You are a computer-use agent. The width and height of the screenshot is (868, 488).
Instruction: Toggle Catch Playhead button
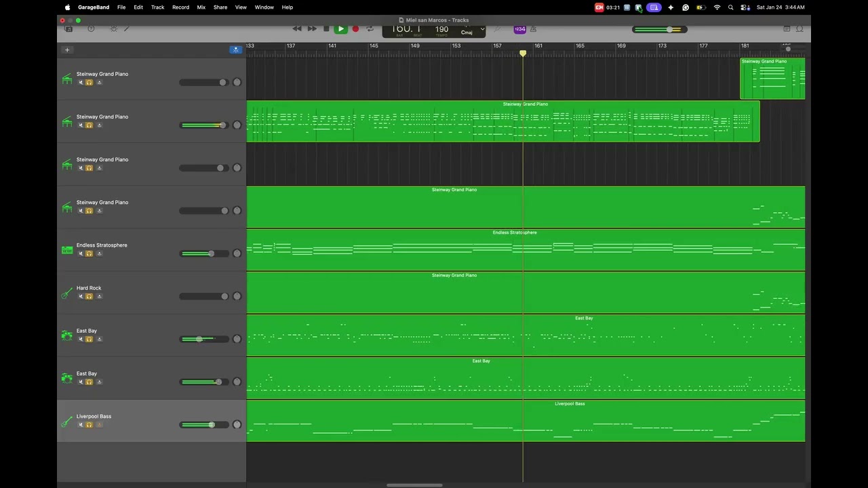click(235, 50)
